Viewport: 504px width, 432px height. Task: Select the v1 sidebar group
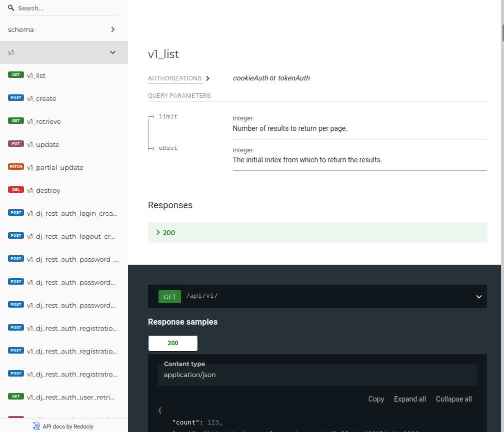(x=64, y=52)
